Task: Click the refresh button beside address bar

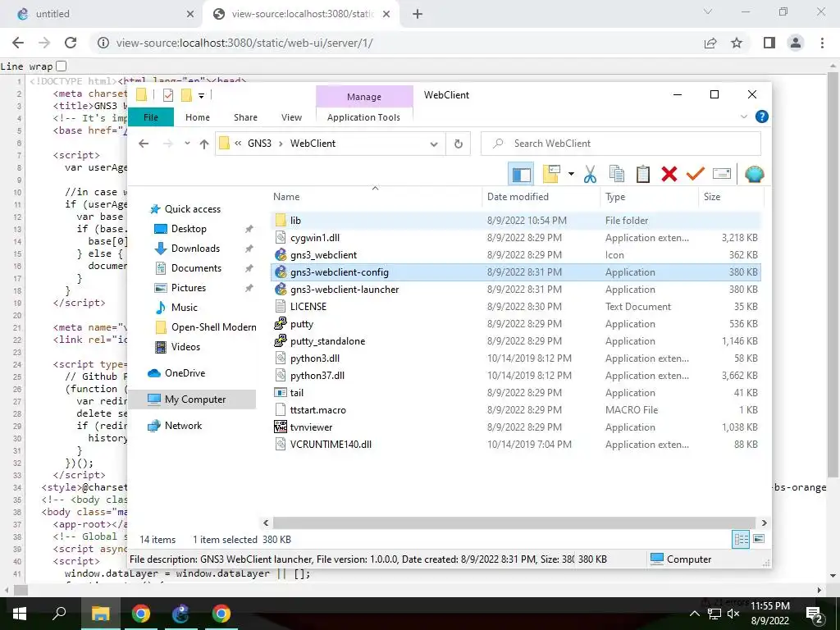Action: 458,144
